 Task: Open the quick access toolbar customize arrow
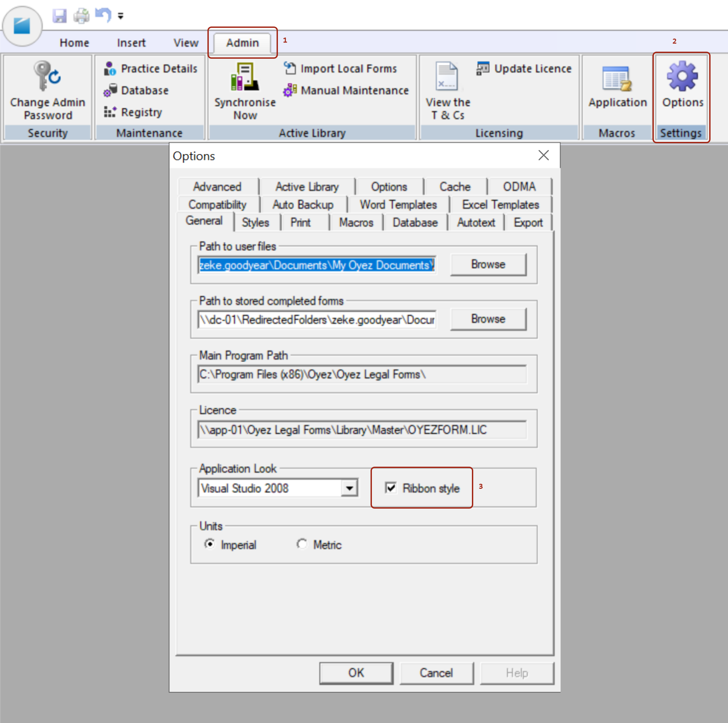pos(120,16)
